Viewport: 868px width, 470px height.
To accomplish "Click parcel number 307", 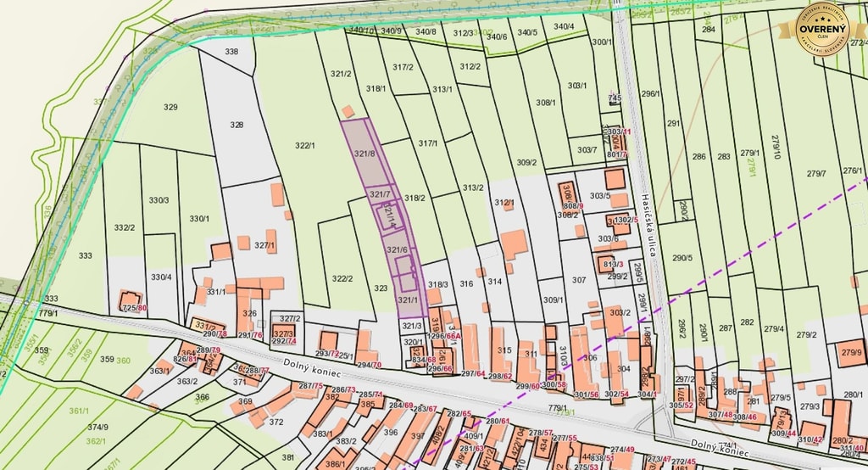I will (579, 280).
